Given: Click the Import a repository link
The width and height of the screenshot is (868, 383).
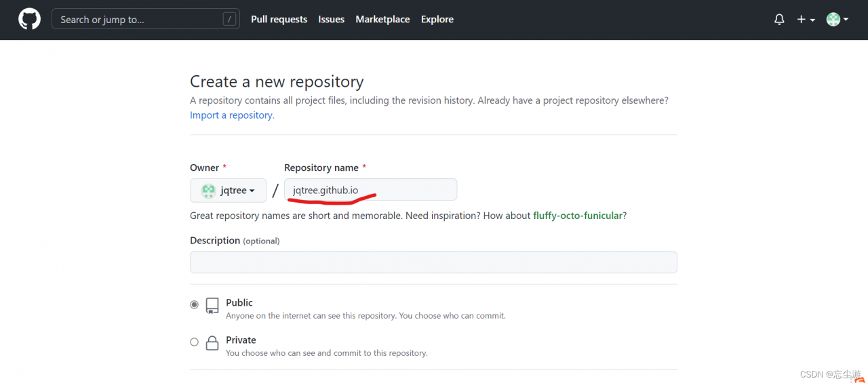Looking at the screenshot, I should click(232, 115).
